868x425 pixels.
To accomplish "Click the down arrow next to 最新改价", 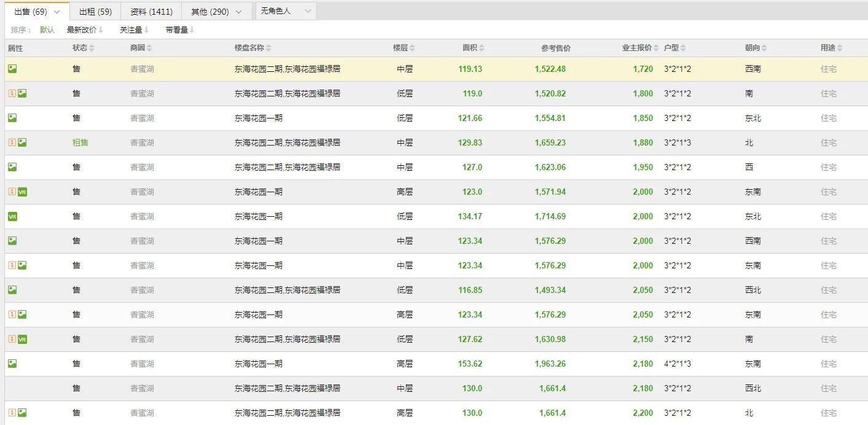I will tap(102, 29).
